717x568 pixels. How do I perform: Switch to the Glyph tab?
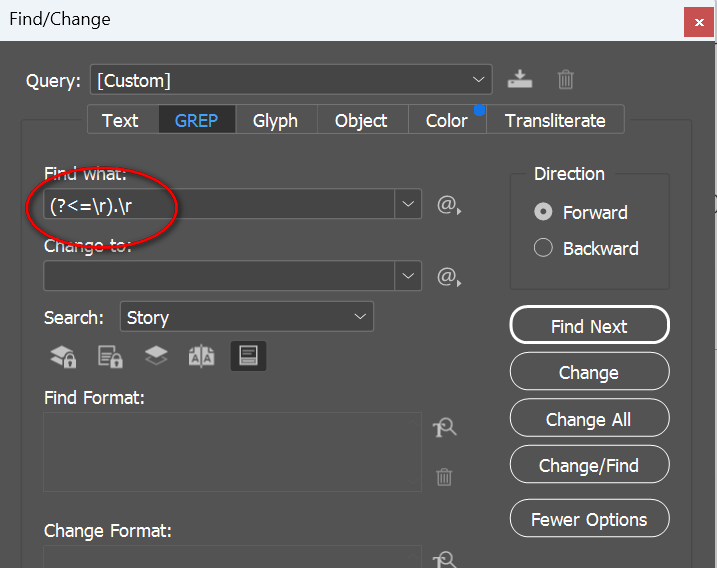point(275,120)
